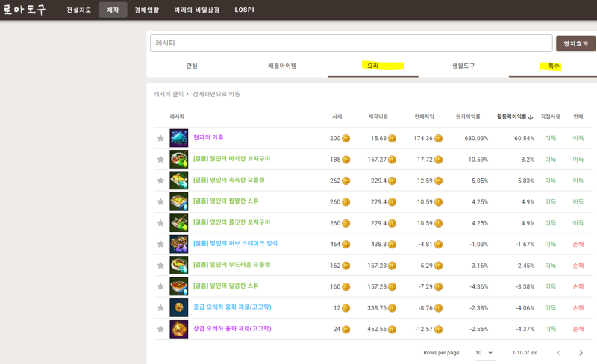The width and height of the screenshot is (597, 364).
Task: Sort by the 시세 column header
Action: click(x=337, y=116)
